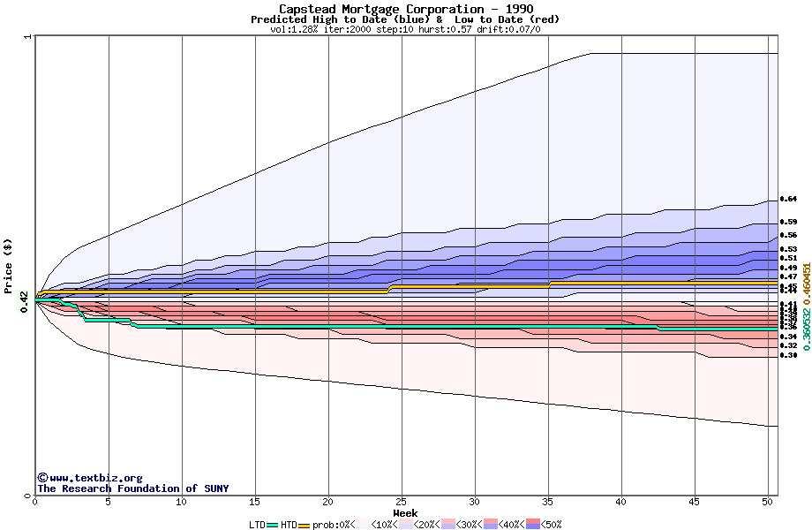Click the "HTD" legend label

[289, 525]
